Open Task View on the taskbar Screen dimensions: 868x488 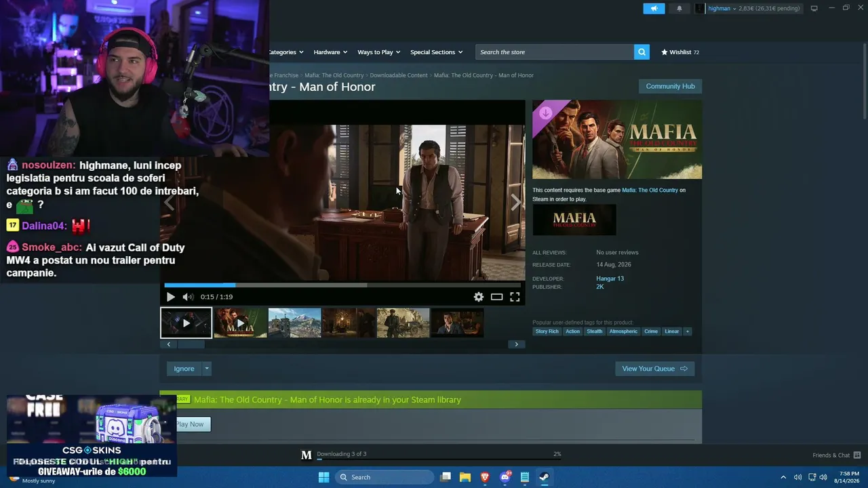click(x=446, y=477)
